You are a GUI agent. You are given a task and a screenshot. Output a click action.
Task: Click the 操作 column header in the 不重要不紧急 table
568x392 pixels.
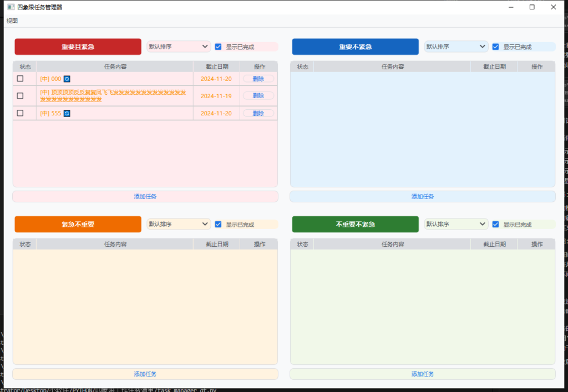[536, 245]
